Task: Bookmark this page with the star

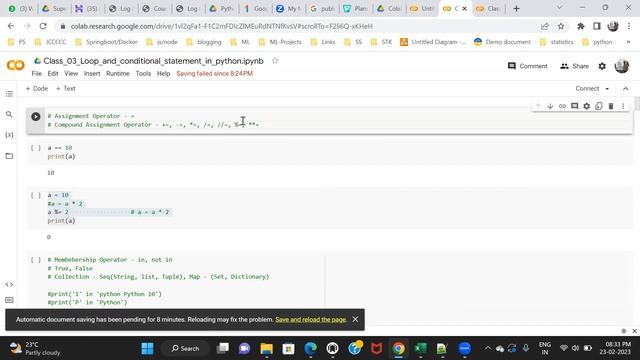Action: (561, 26)
